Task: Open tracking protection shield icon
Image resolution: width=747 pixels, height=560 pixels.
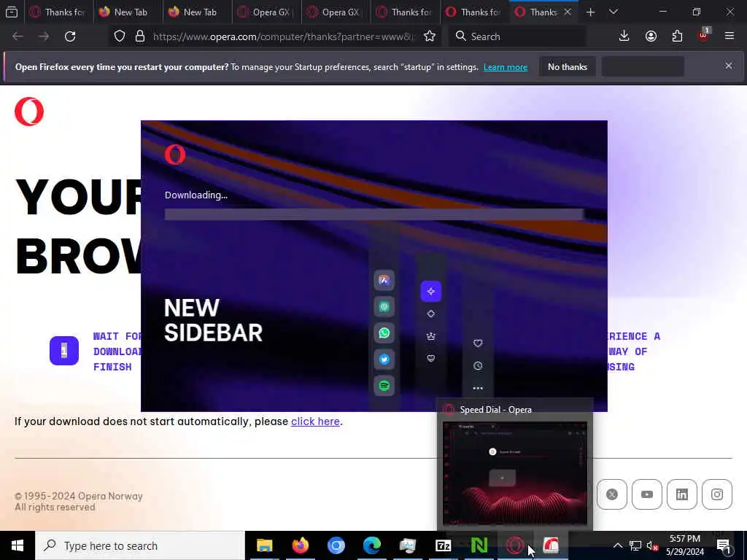Action: coord(120,36)
